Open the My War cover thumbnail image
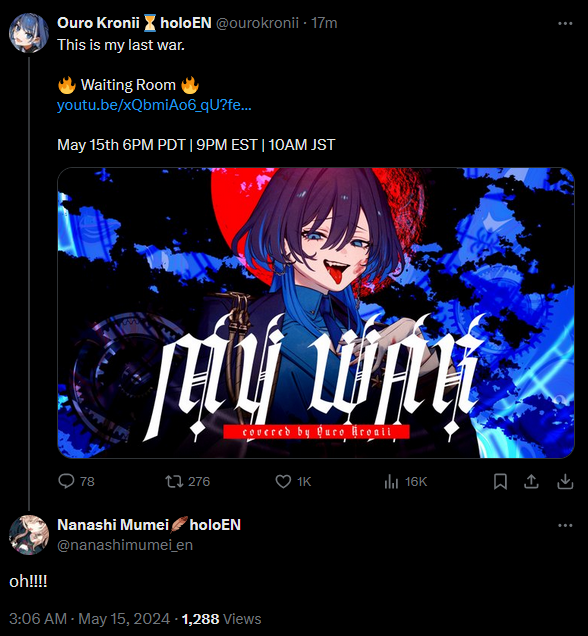The width and height of the screenshot is (588, 636). click(316, 313)
